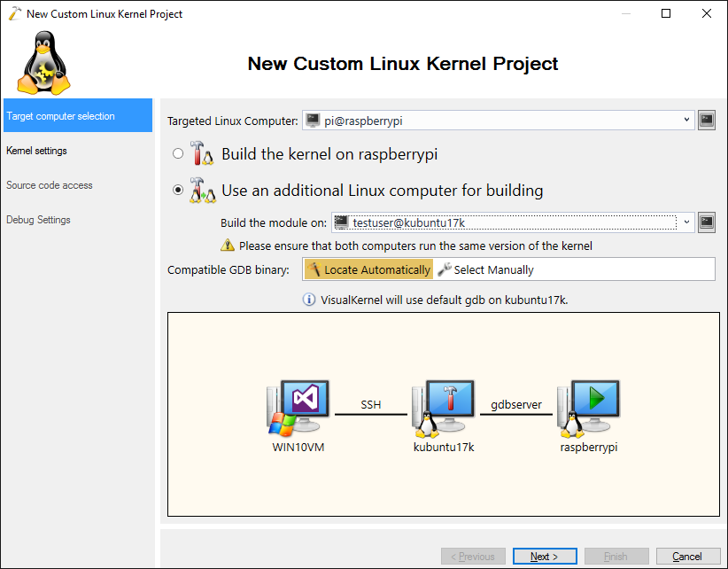Choose Locate Automatically for GDB binary
The height and width of the screenshot is (569, 728).
[x=368, y=269]
